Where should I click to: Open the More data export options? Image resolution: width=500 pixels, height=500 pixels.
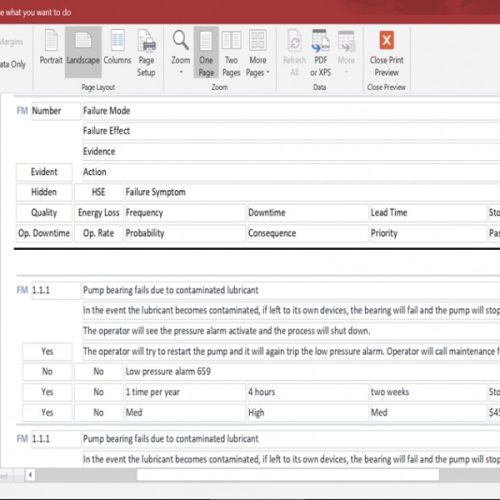[x=346, y=52]
